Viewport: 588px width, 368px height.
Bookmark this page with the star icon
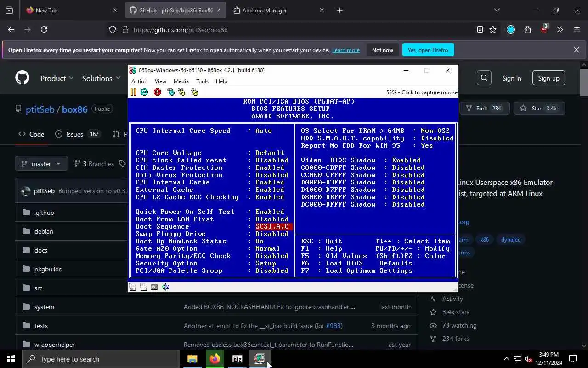(x=493, y=29)
